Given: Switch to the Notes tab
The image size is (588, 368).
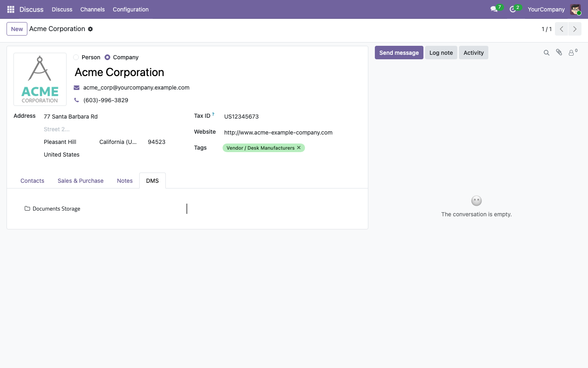Looking at the screenshot, I should pyautogui.click(x=125, y=181).
